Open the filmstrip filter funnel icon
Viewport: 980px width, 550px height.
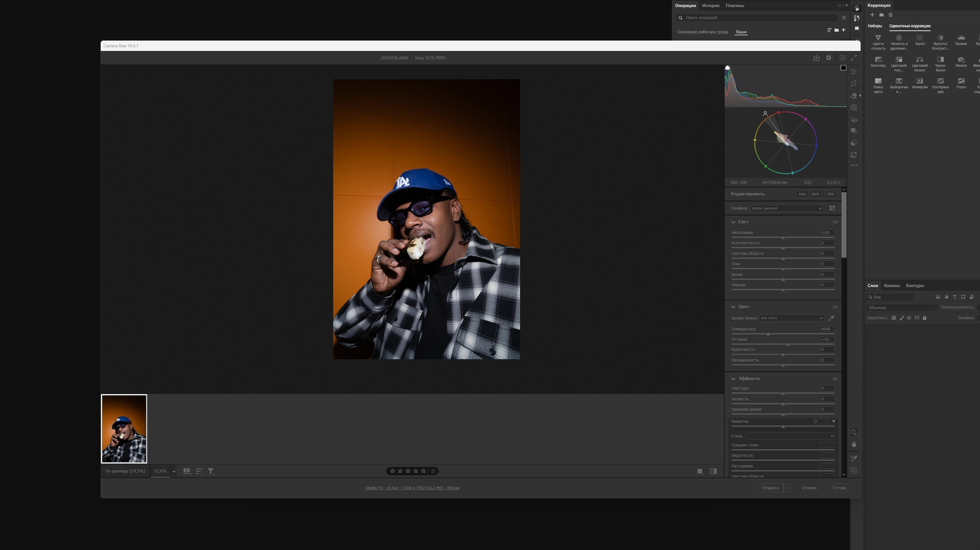point(211,471)
